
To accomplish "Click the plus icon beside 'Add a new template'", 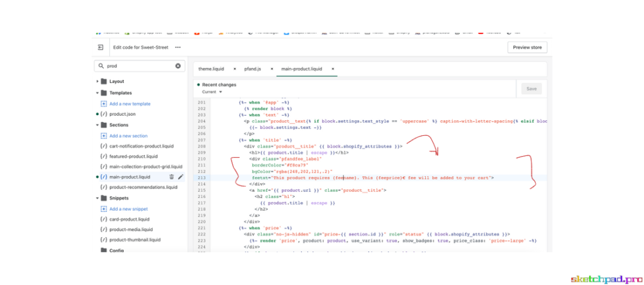I will click(104, 104).
